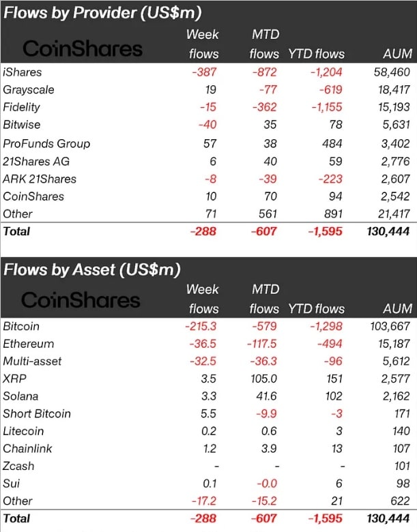This screenshot has height=532, width=417.
Task: Click the YTD flows header in the asset table
Action: 317,309
